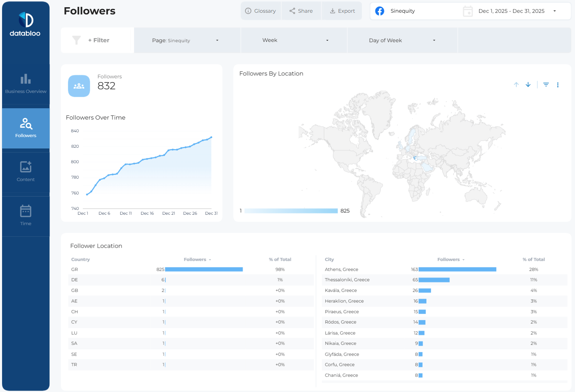Open the Glossary
The image size is (575, 392).
click(x=261, y=11)
